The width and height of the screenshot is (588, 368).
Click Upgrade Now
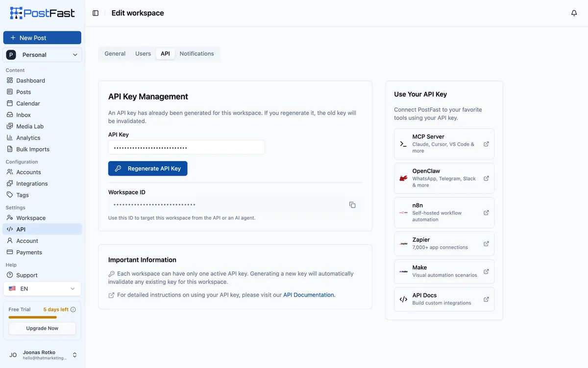tap(42, 328)
